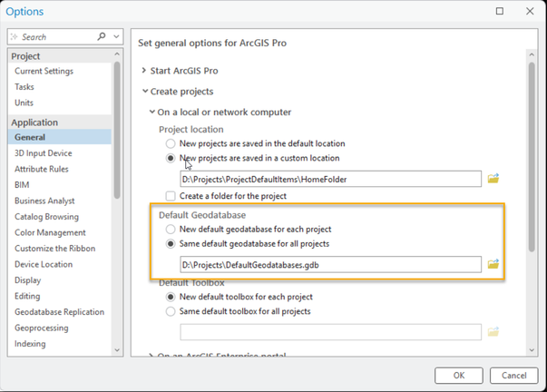Image resolution: width=547 pixels, height=392 pixels.
Task: Collapse the Create projects section
Action: coord(143,92)
